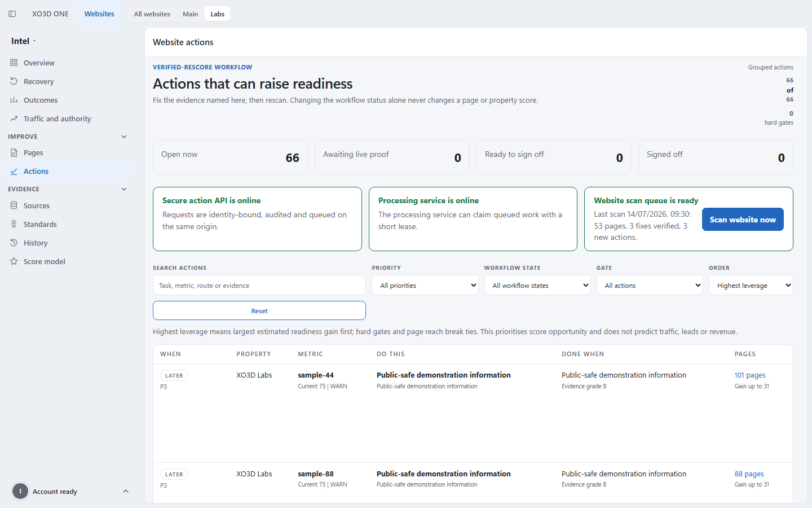The height and width of the screenshot is (508, 812).
Task: Click the XO3D ONE brand item
Action: click(x=50, y=14)
